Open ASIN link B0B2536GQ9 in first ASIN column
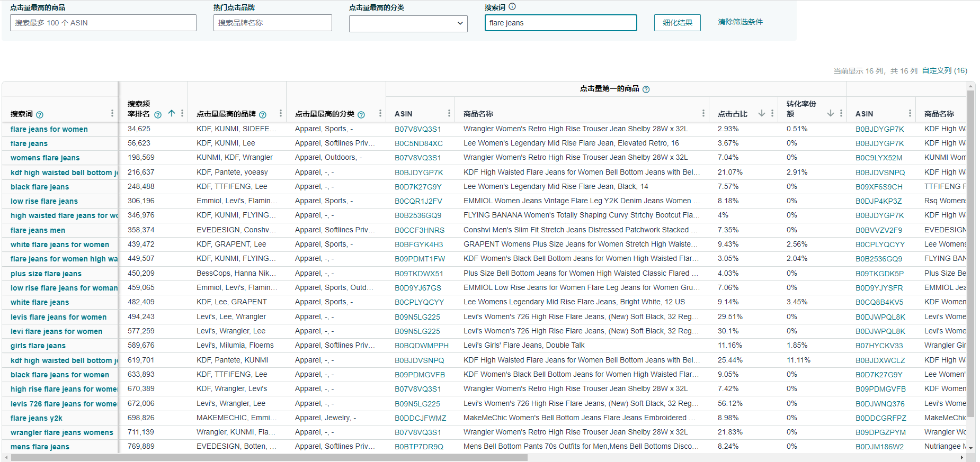 418,215
